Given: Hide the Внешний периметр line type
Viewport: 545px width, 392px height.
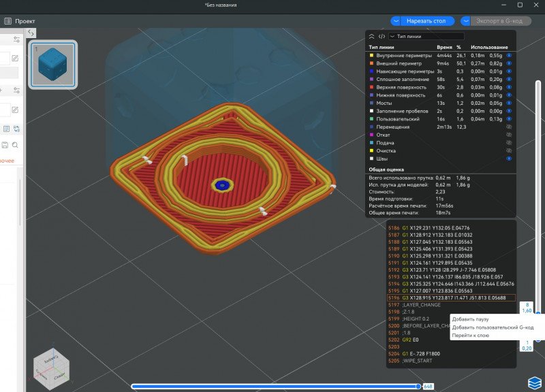Looking at the screenshot, I should click(509, 63).
